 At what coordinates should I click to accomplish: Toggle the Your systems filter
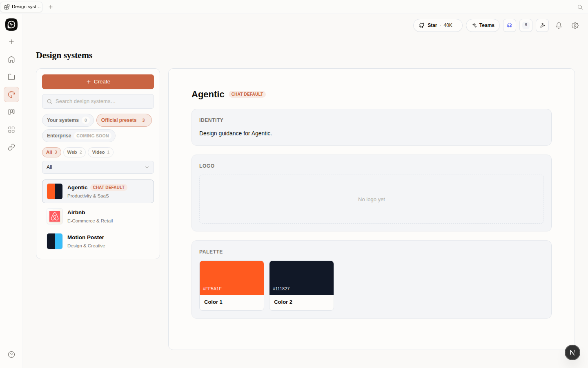(x=68, y=120)
